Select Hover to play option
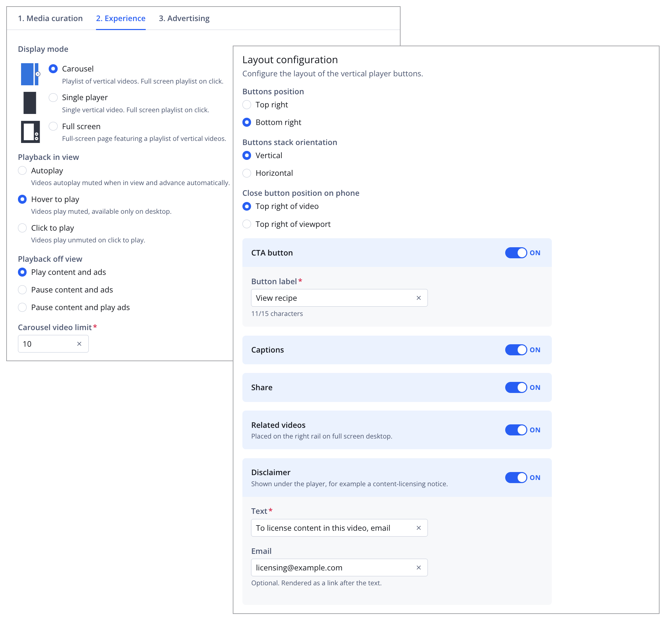Viewport: 672px width, 625px height. coord(22,199)
